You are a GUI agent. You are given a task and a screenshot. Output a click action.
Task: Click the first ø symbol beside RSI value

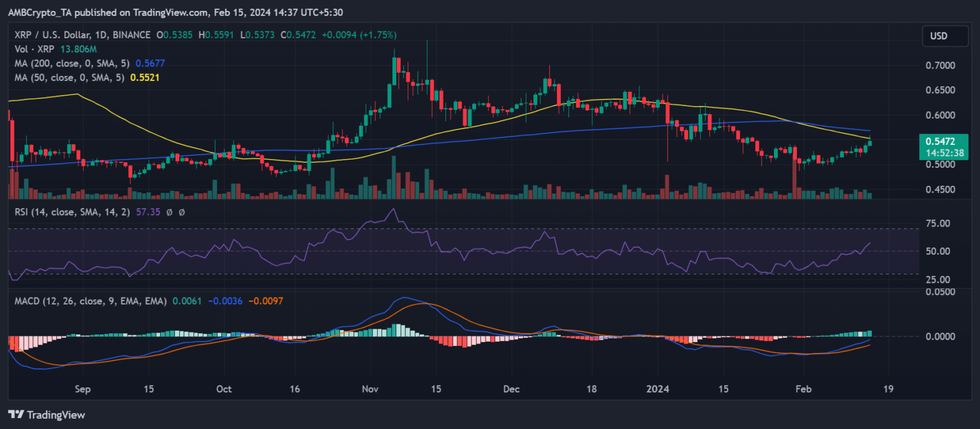coord(170,211)
